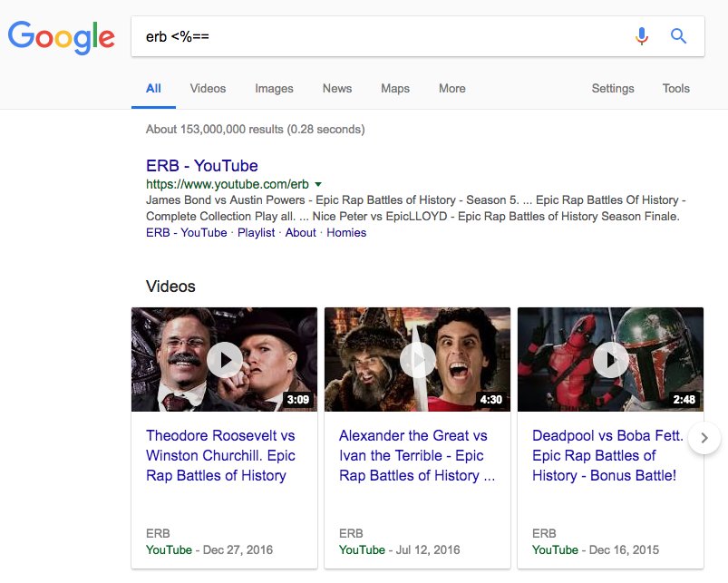728x583 pixels.
Task: Play the Deadpool vs Boba Fett video
Action: 611,360
